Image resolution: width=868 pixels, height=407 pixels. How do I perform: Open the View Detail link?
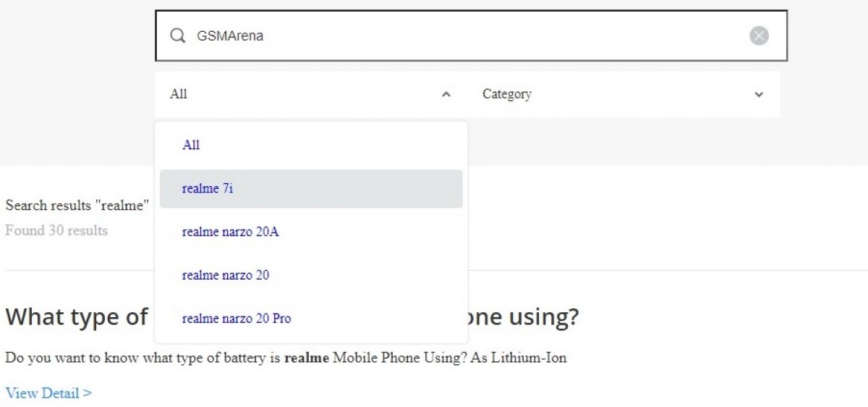[48, 393]
